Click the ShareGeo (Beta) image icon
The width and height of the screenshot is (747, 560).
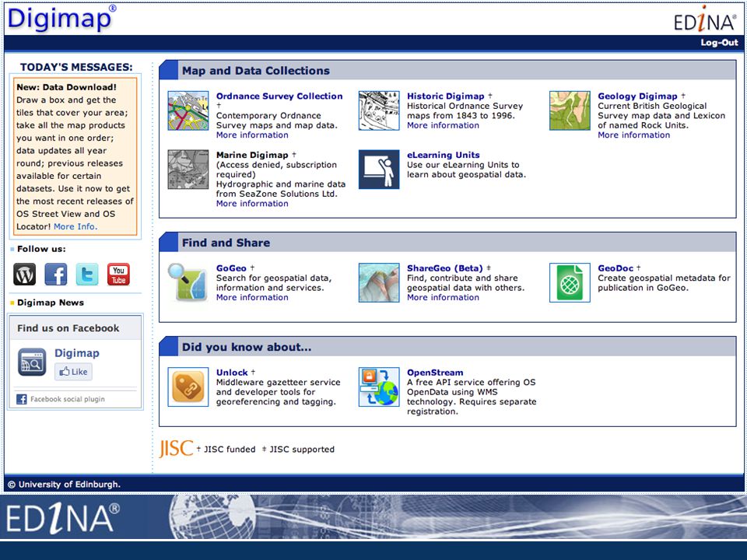[379, 282]
